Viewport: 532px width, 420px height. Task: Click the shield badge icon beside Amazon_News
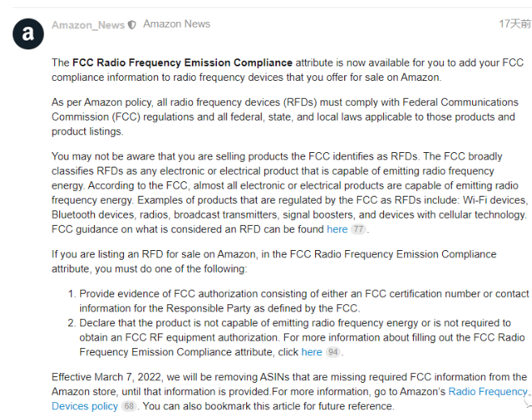pyautogui.click(x=132, y=25)
